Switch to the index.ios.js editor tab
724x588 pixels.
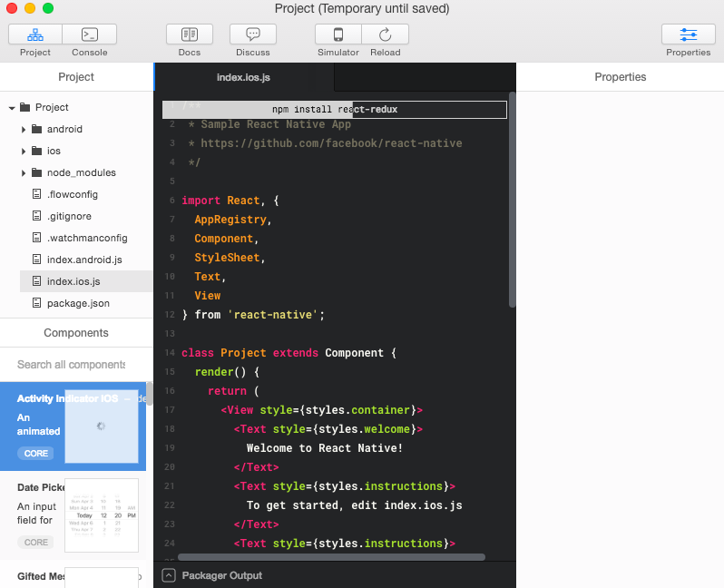pyautogui.click(x=244, y=77)
